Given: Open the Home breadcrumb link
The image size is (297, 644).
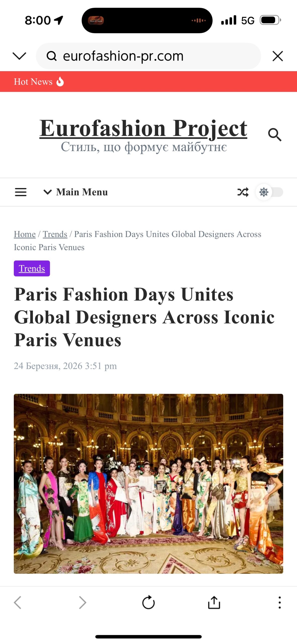Looking at the screenshot, I should pos(25,234).
